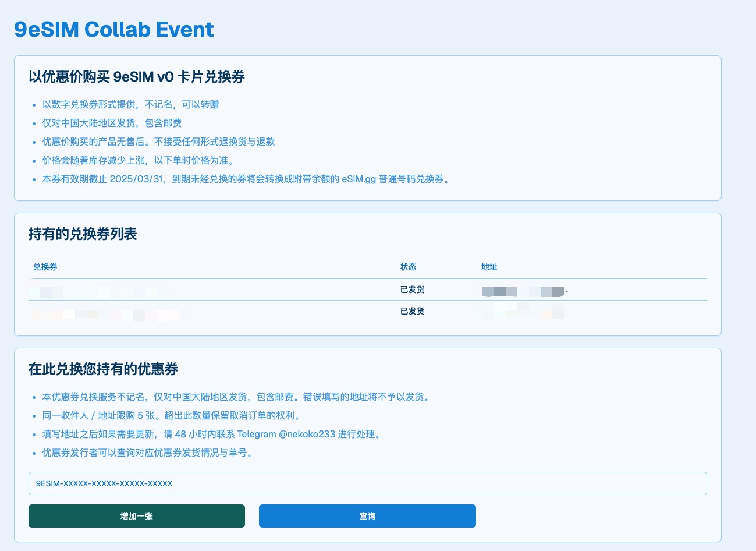Click the bullet about 同一收件人 / 地址限购 5 张
The image size is (756, 551).
172,415
